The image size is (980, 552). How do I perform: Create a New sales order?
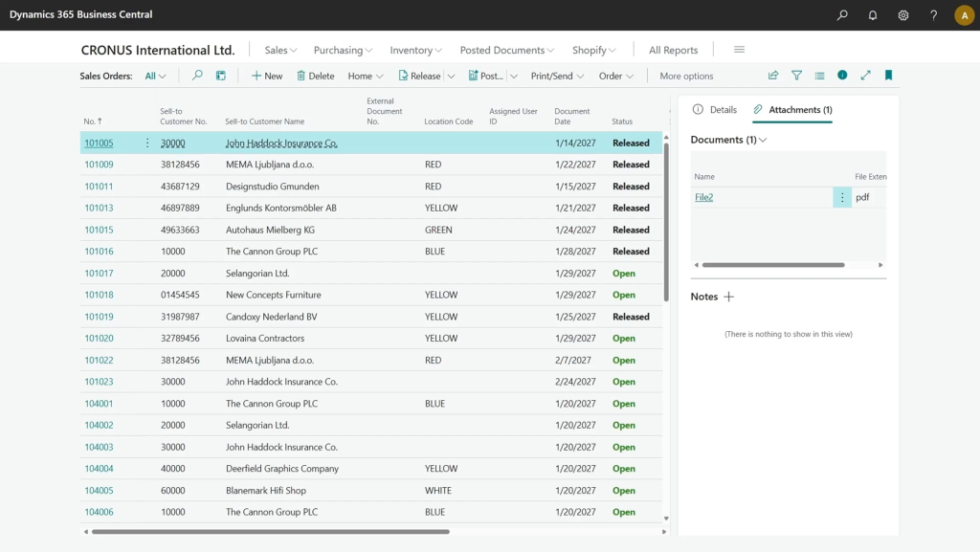click(267, 76)
